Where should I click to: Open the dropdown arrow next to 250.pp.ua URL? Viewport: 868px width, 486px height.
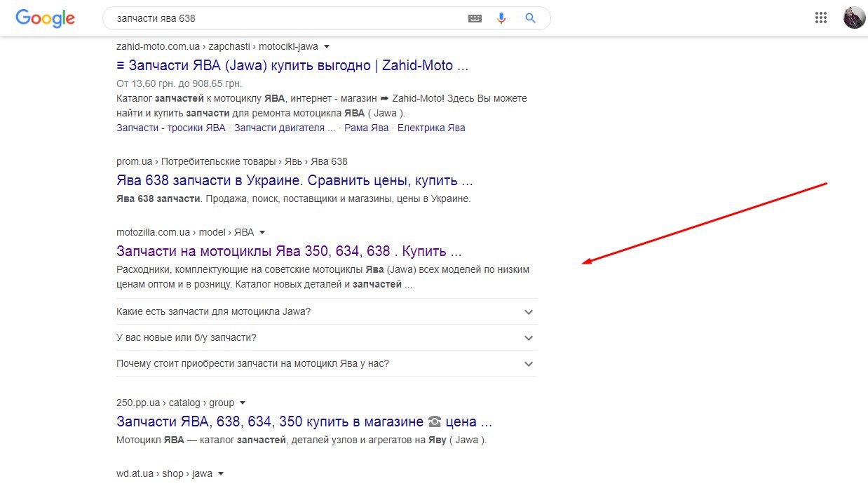coord(243,403)
